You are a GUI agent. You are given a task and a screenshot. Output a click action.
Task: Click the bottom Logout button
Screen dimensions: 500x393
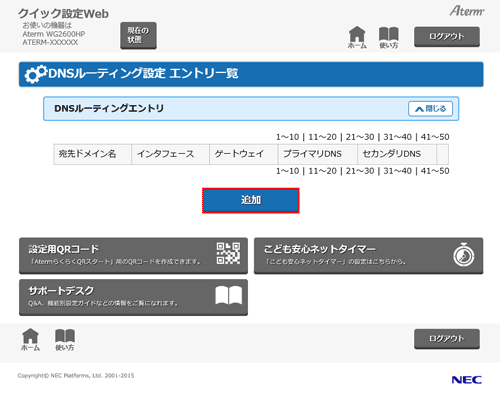[x=447, y=339]
